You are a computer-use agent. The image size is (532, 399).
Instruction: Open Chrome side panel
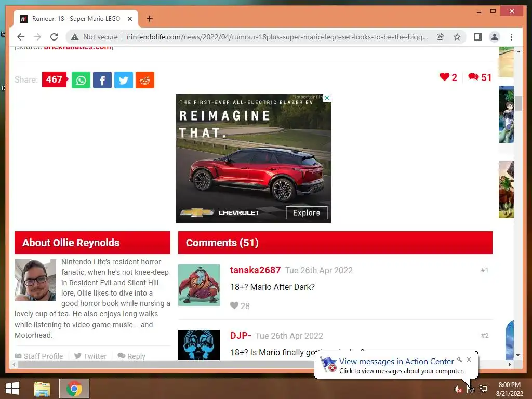478,37
